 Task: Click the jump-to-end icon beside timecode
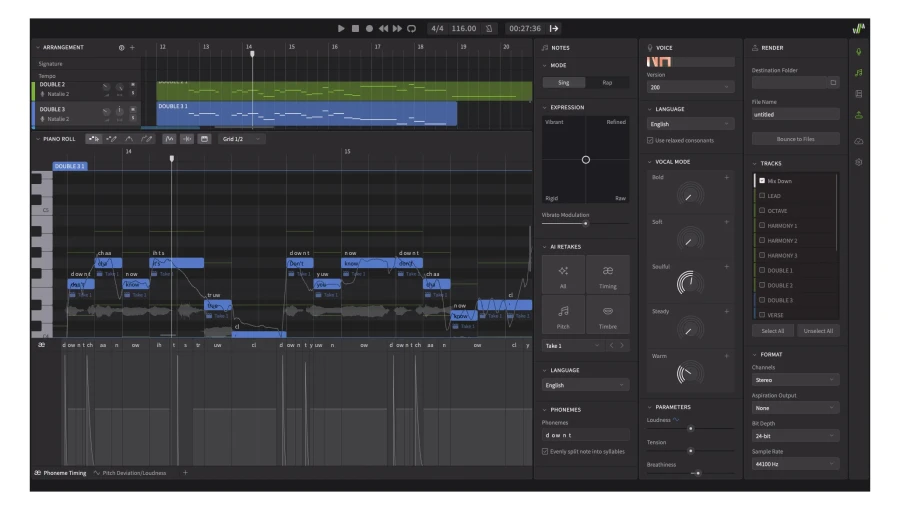[x=554, y=28]
